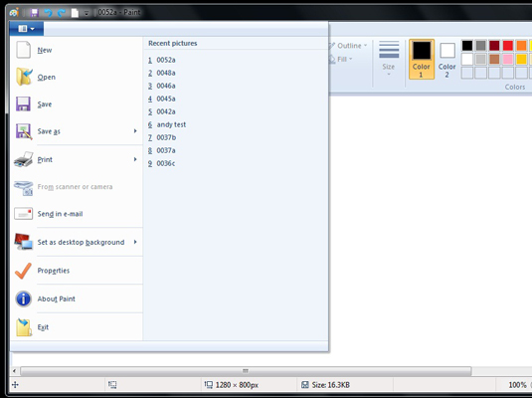Click the Properties checkmark icon
Viewport: 532px width, 398px height.
24,271
